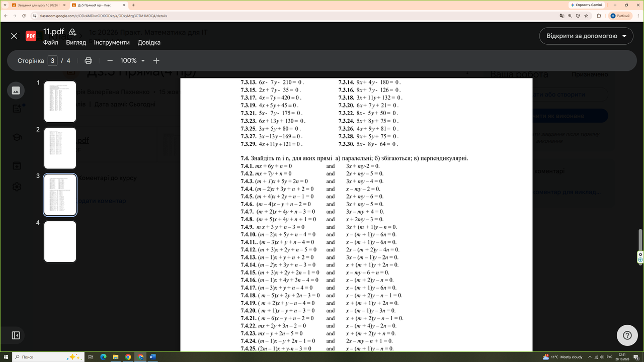Zoom in with the plus icon

point(156,61)
